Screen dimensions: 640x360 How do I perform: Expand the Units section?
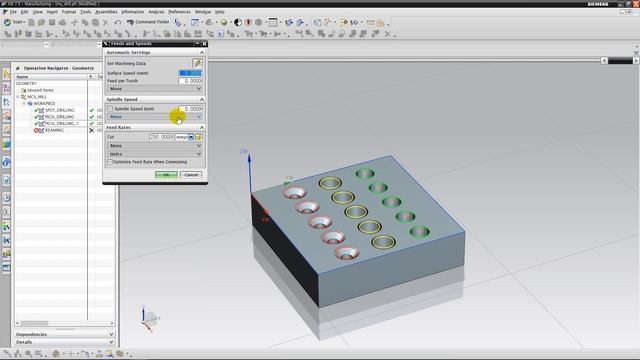tap(154, 154)
